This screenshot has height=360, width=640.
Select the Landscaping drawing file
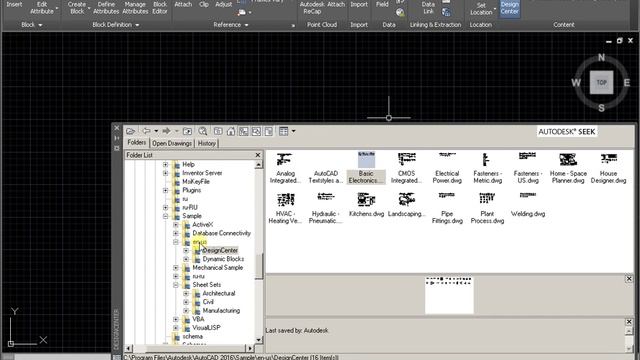407,205
